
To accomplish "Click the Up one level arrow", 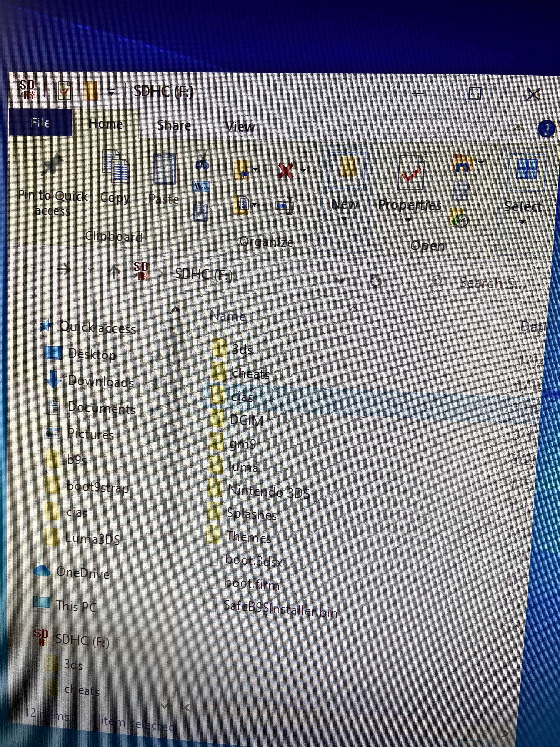I will coord(114,272).
